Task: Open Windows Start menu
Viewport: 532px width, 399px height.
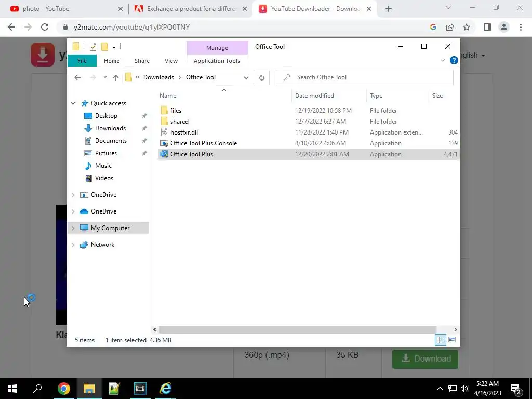Action: point(12,389)
